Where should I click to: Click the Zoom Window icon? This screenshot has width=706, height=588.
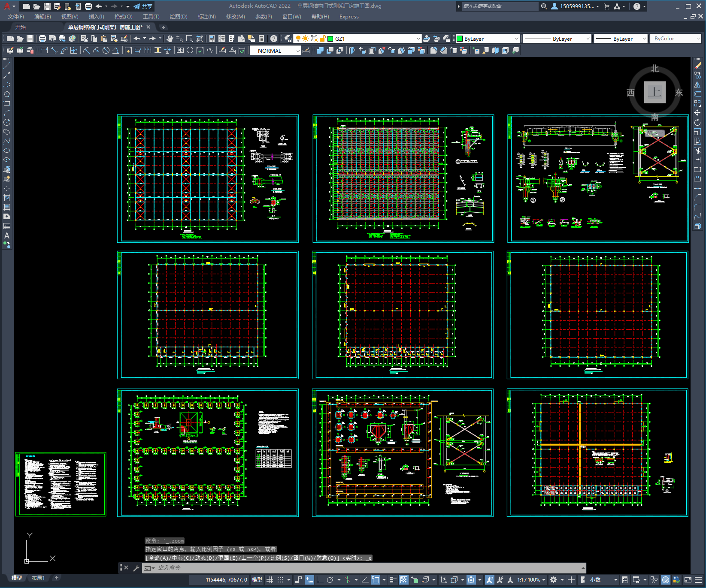coord(190,39)
